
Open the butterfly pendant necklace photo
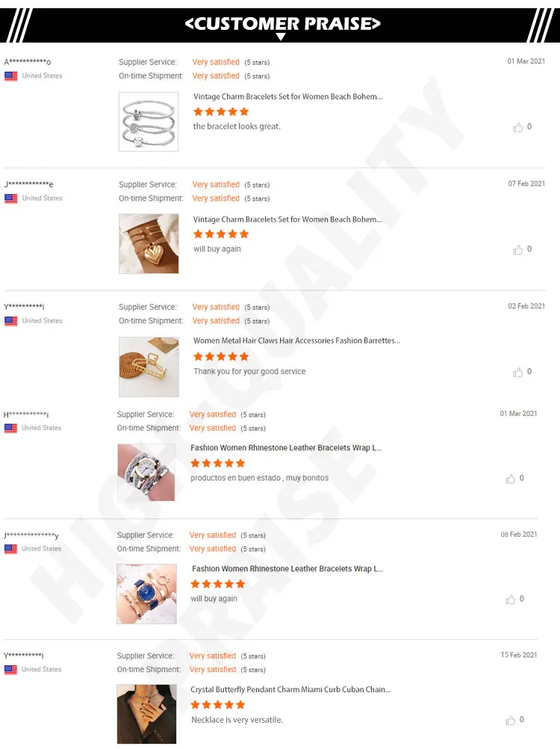coord(146,714)
